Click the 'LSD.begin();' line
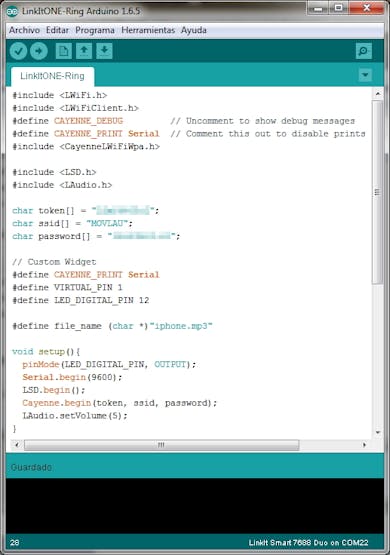Image resolution: width=390 pixels, height=555 pixels. [54, 390]
